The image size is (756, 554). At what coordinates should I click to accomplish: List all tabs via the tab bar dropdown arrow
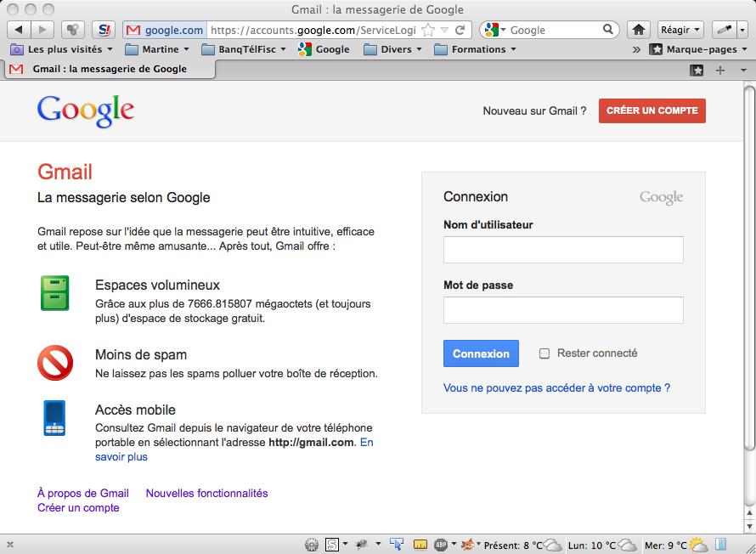tap(743, 71)
